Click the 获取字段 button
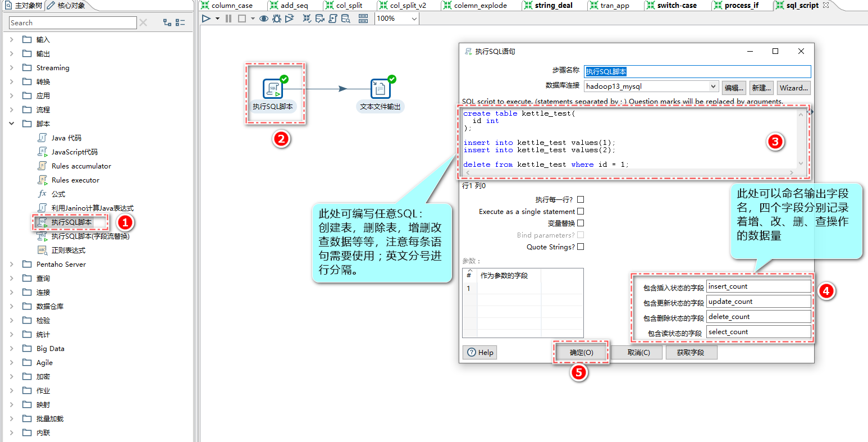The image size is (868, 442). pyautogui.click(x=691, y=353)
